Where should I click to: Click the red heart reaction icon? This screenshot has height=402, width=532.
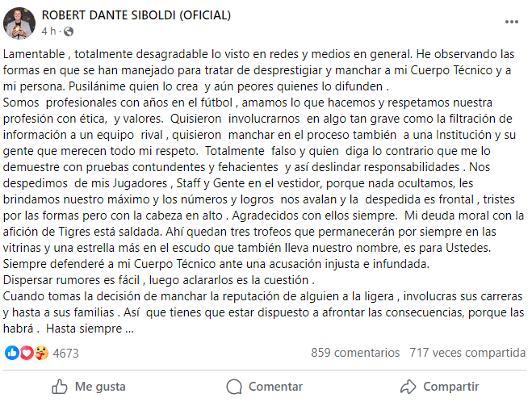[26, 353]
